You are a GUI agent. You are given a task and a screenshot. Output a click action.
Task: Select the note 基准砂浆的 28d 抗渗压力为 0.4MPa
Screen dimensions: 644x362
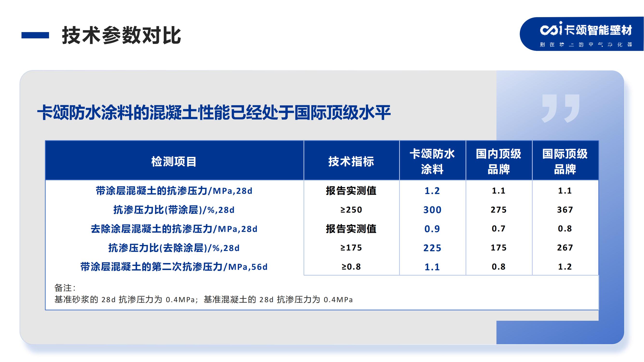(125, 299)
